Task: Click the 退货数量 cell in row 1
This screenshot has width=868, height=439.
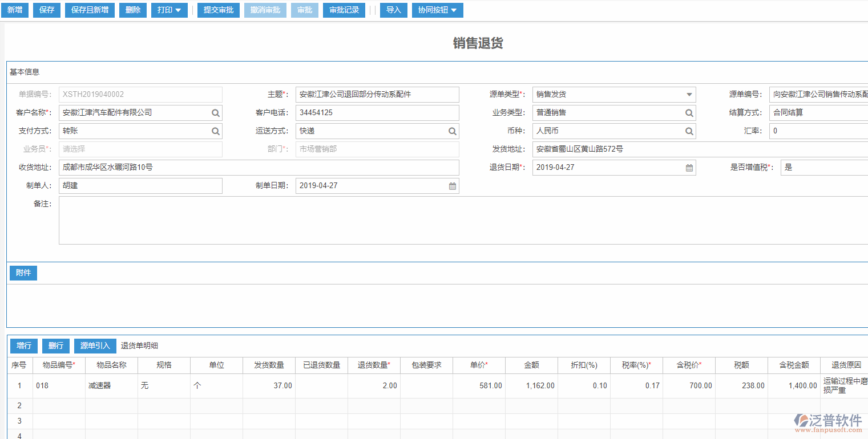Action: (374, 386)
